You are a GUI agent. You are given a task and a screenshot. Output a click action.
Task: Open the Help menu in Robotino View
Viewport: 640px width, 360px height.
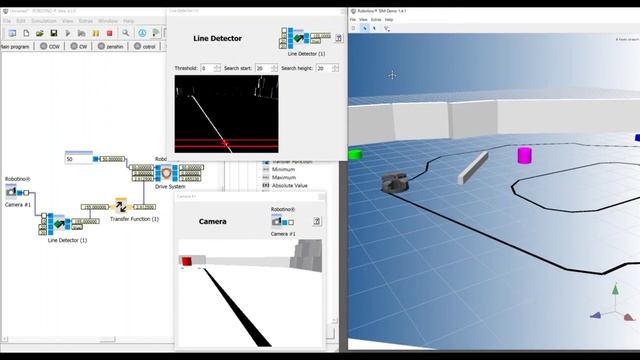point(129,21)
